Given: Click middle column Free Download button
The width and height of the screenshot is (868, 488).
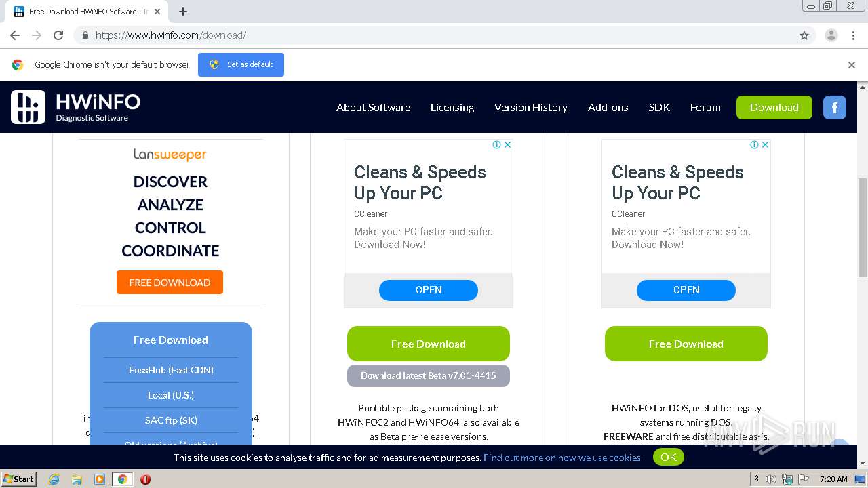Looking at the screenshot, I should [429, 344].
